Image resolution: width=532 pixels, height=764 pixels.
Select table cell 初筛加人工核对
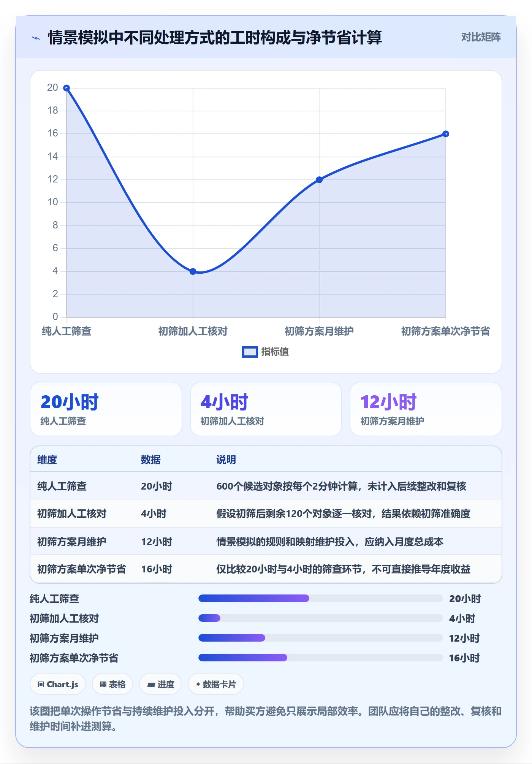72,514
